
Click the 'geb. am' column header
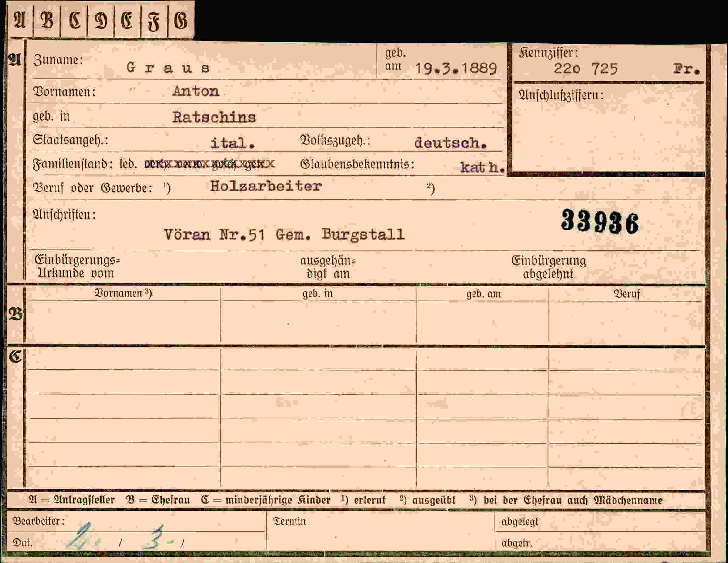point(483,294)
